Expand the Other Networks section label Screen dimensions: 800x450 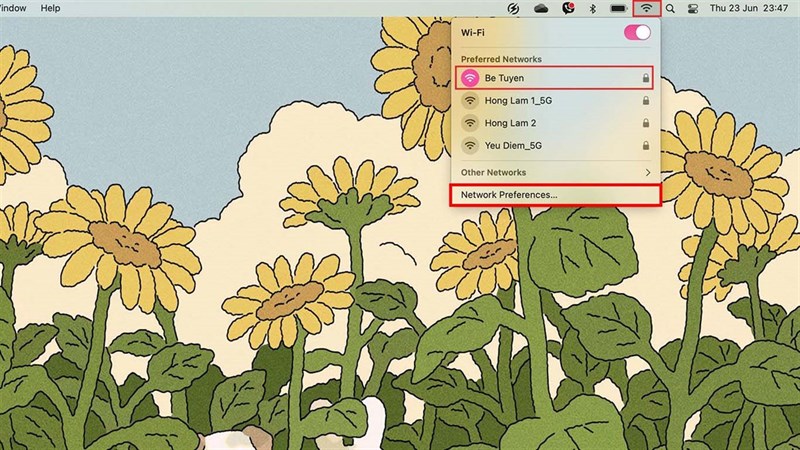[493, 172]
